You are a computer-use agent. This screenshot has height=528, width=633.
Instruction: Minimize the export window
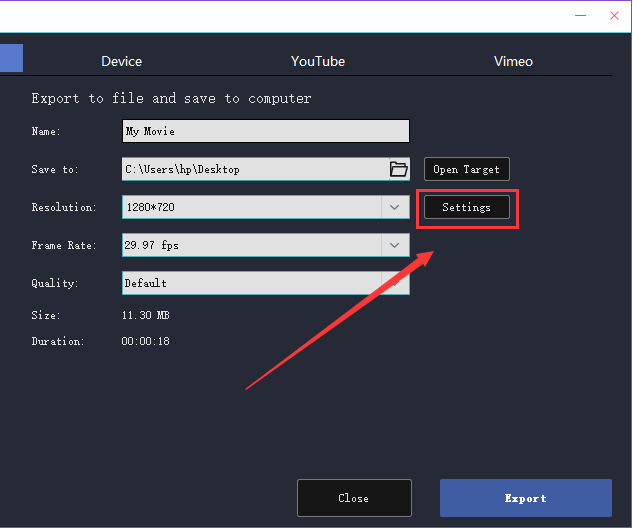pyautogui.click(x=579, y=14)
